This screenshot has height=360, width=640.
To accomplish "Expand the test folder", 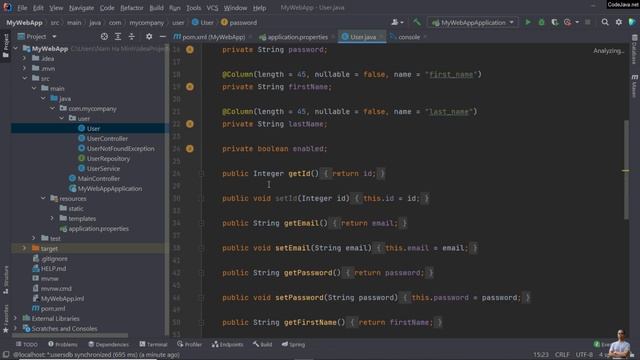I will point(34,238).
